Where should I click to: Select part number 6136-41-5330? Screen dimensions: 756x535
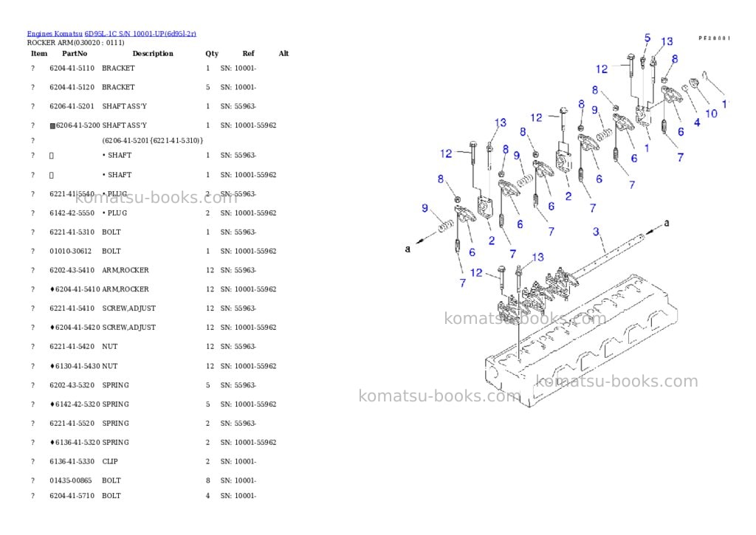tap(72, 461)
